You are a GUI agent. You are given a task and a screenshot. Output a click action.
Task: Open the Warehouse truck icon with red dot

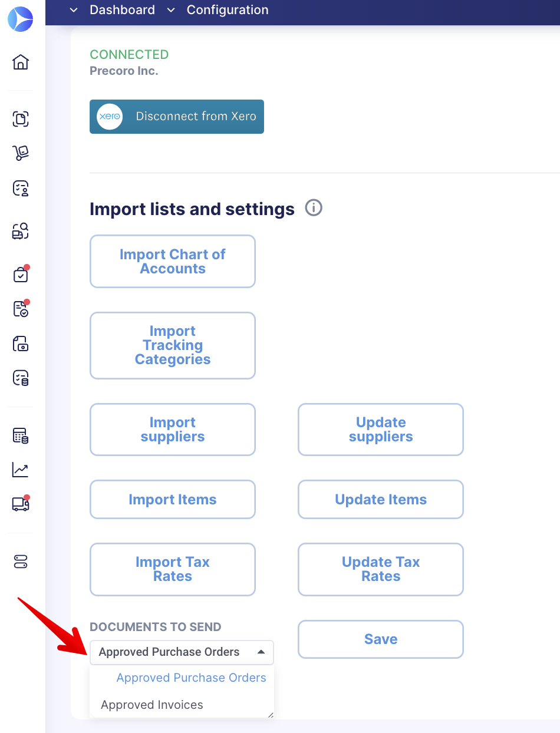20,504
